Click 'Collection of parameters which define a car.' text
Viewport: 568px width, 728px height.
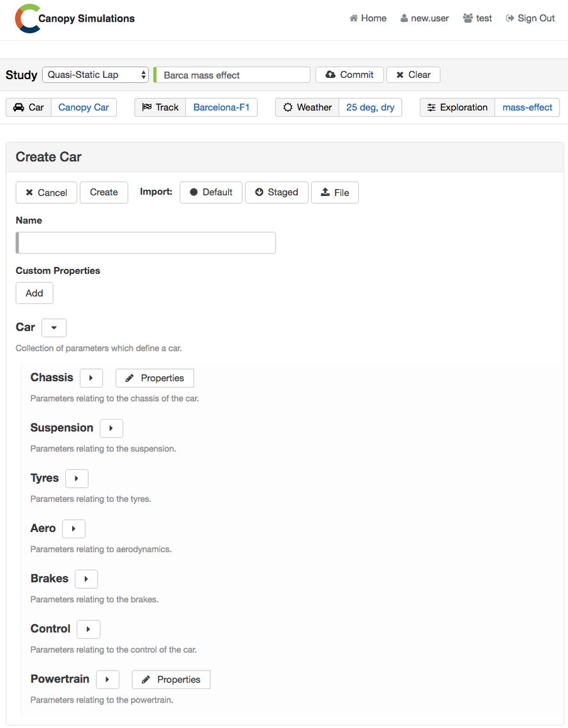[x=99, y=348]
